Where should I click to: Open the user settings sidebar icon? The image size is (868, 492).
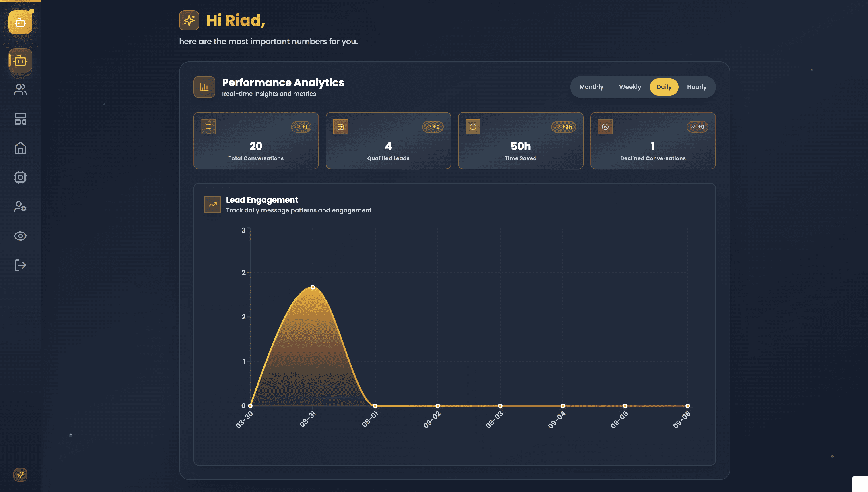pos(20,206)
